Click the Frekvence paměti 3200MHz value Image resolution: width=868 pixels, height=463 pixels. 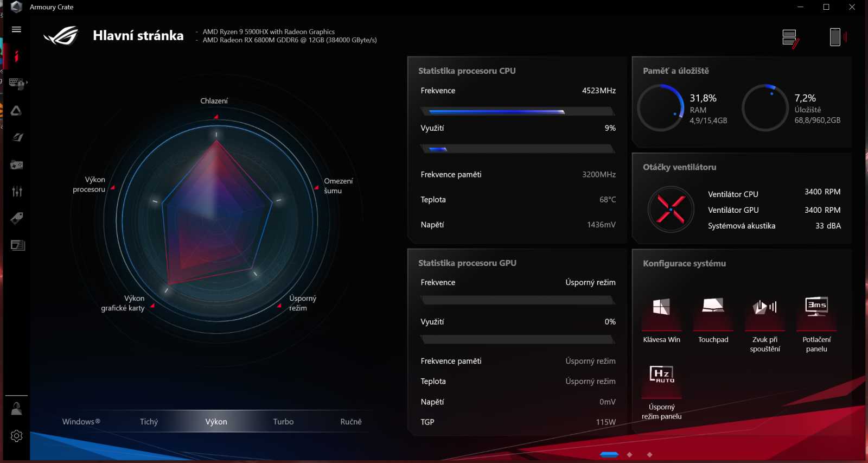click(599, 175)
